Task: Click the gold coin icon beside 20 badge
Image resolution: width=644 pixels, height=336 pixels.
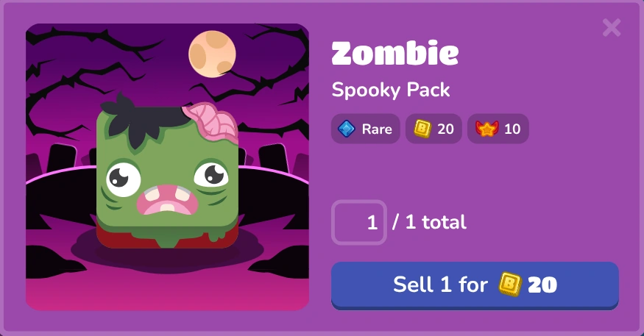Action: (422, 129)
